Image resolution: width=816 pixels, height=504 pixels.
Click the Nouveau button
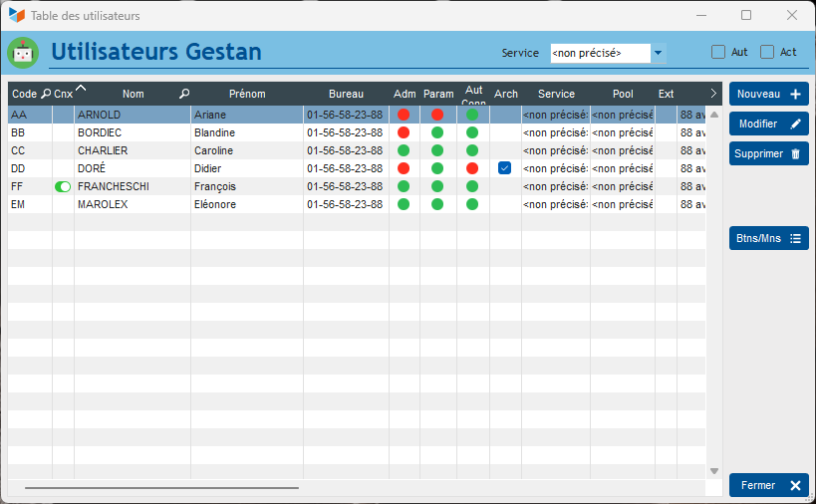click(768, 95)
